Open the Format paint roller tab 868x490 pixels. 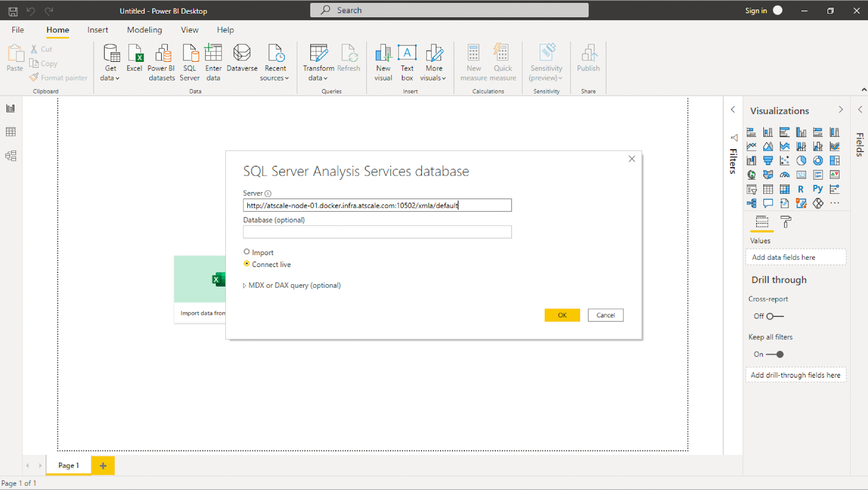click(786, 221)
